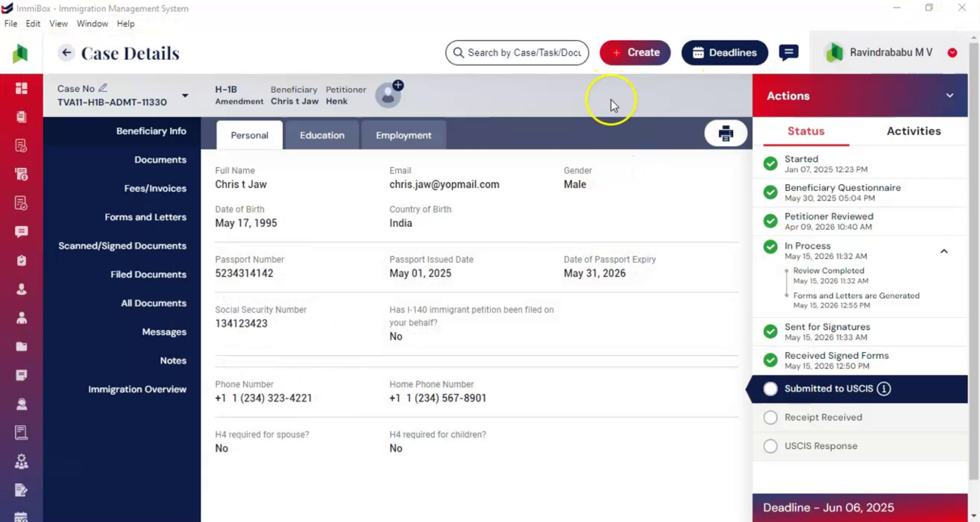
Task: Toggle the In Process status checkmark
Action: 771,247
